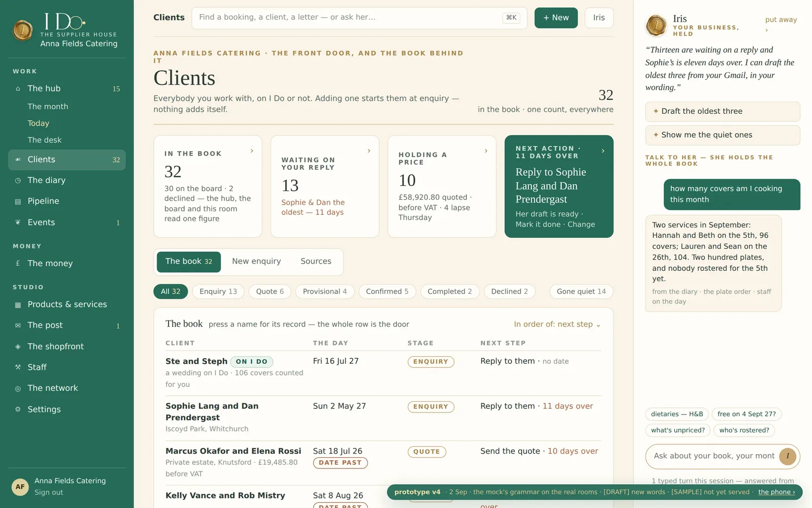The height and width of the screenshot is (508, 812).
Task: Click the ⌘K shortcut badge in search
Action: coord(512,18)
